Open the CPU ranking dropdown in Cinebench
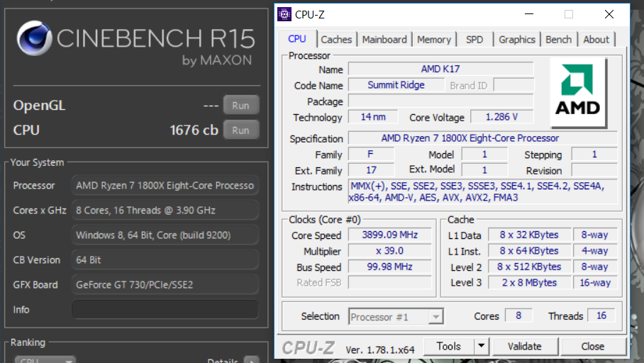Screen dimensions: 644x363 pyautogui.click(x=45, y=359)
